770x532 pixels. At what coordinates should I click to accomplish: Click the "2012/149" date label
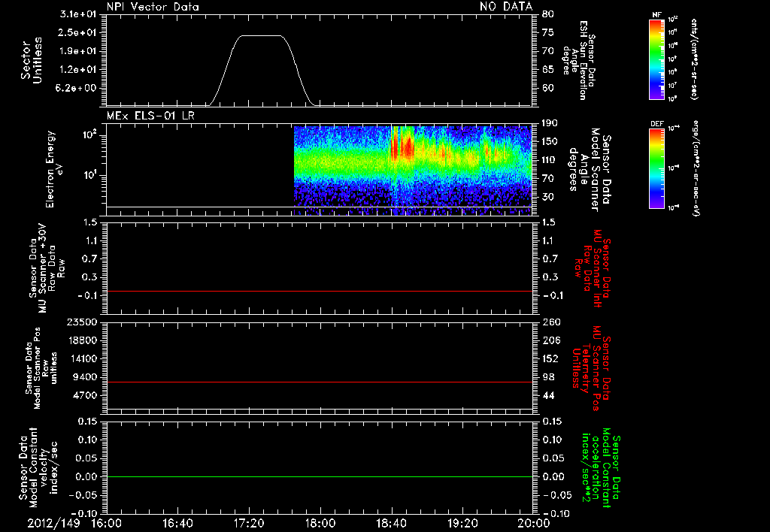click(x=53, y=523)
